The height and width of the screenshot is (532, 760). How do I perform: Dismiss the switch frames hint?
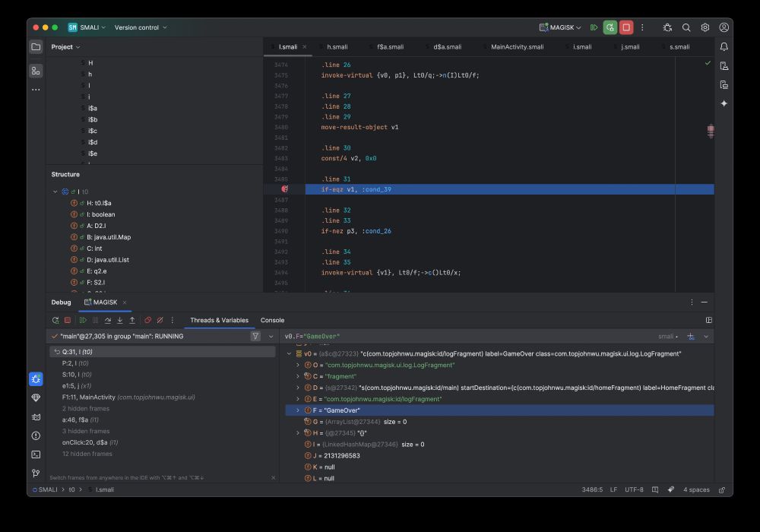[273, 478]
